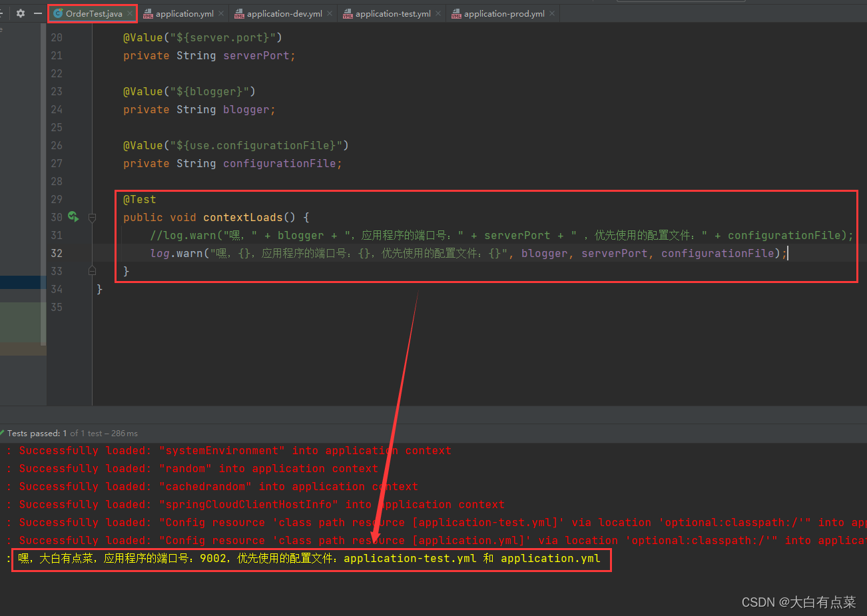This screenshot has width=867, height=616.
Task: Switch to the application-test.yml tab
Action: (x=393, y=13)
